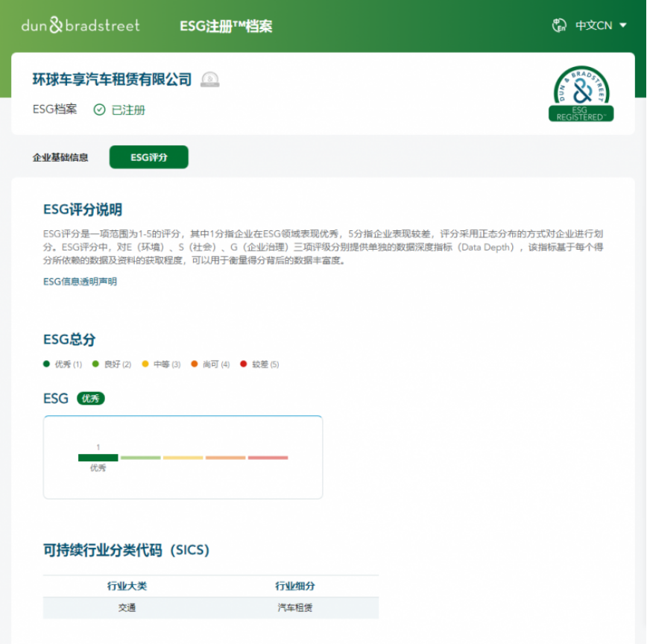This screenshot has height=644, width=647.
Task: Click the dark green 优秀 (1) legend dot
Action: [x=46, y=364]
